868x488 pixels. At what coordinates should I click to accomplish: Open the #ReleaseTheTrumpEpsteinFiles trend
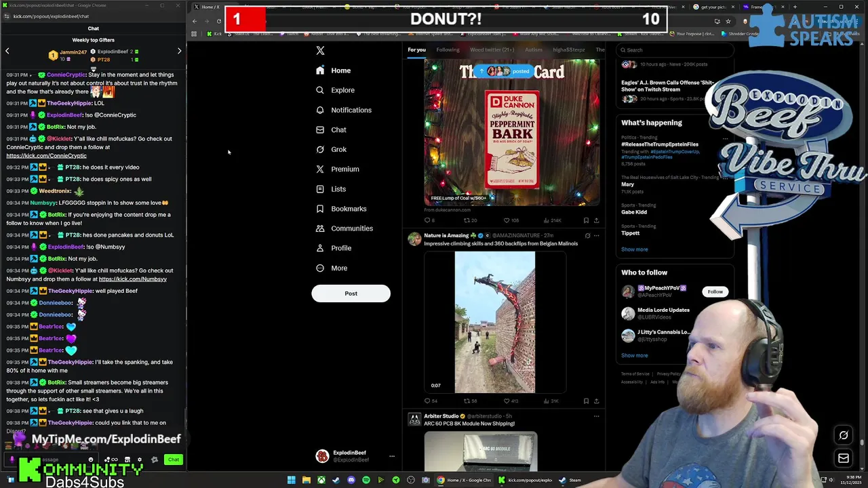660,144
